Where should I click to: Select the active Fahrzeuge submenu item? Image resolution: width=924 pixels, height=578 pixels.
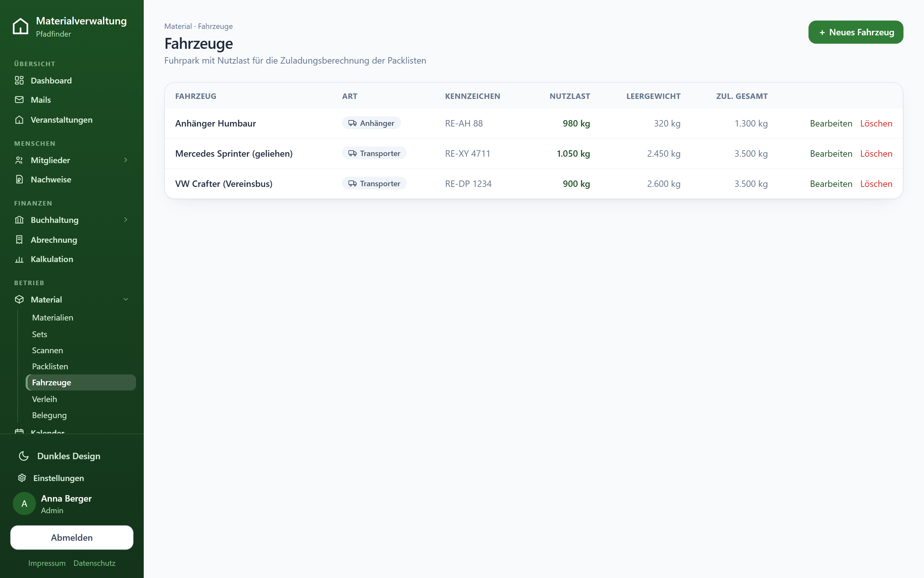click(81, 382)
